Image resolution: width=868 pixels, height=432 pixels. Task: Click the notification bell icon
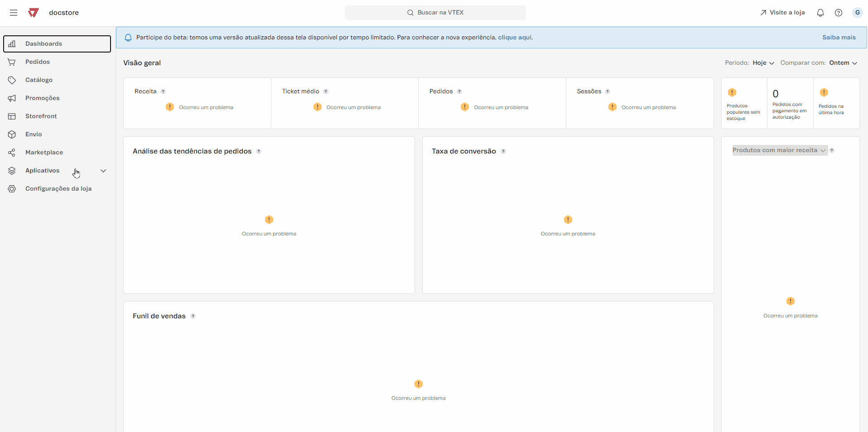[x=820, y=13]
